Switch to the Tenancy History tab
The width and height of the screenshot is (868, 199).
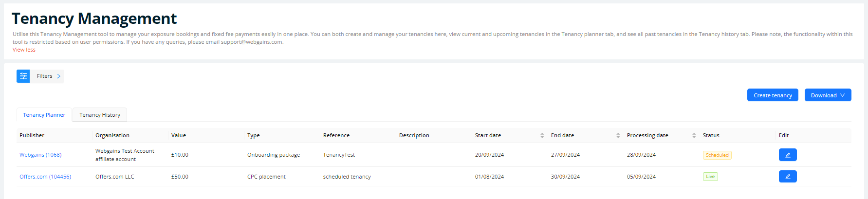click(100, 115)
